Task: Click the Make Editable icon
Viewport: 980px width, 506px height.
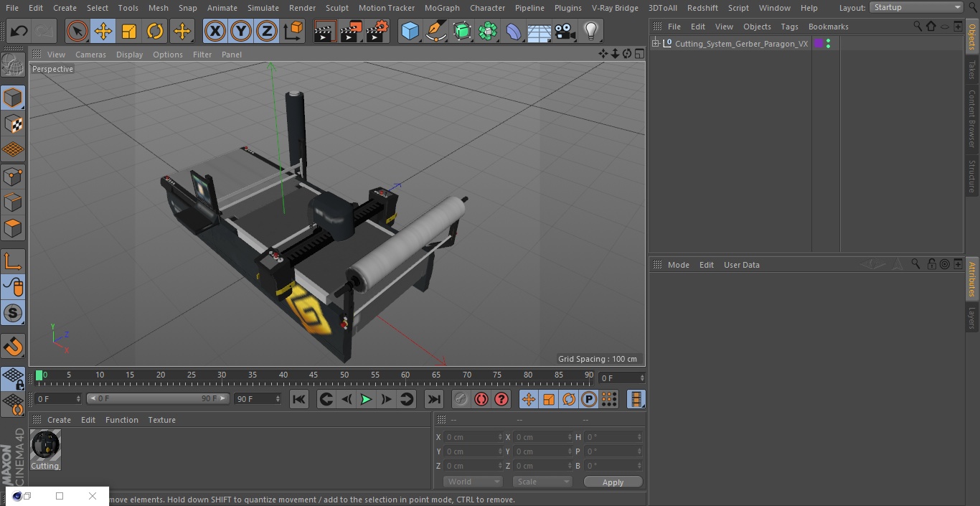Action: click(13, 65)
